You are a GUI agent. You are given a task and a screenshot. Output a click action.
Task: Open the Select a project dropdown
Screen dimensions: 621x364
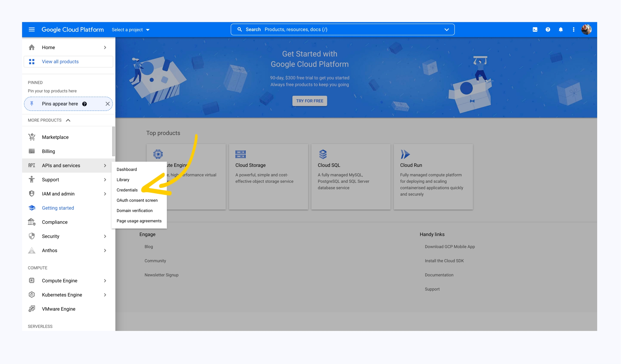point(130,30)
